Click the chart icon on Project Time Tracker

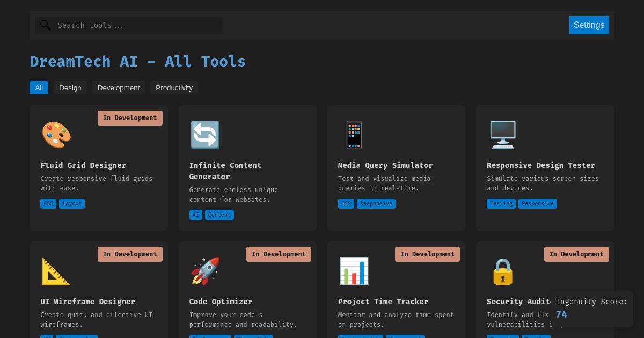(354, 271)
